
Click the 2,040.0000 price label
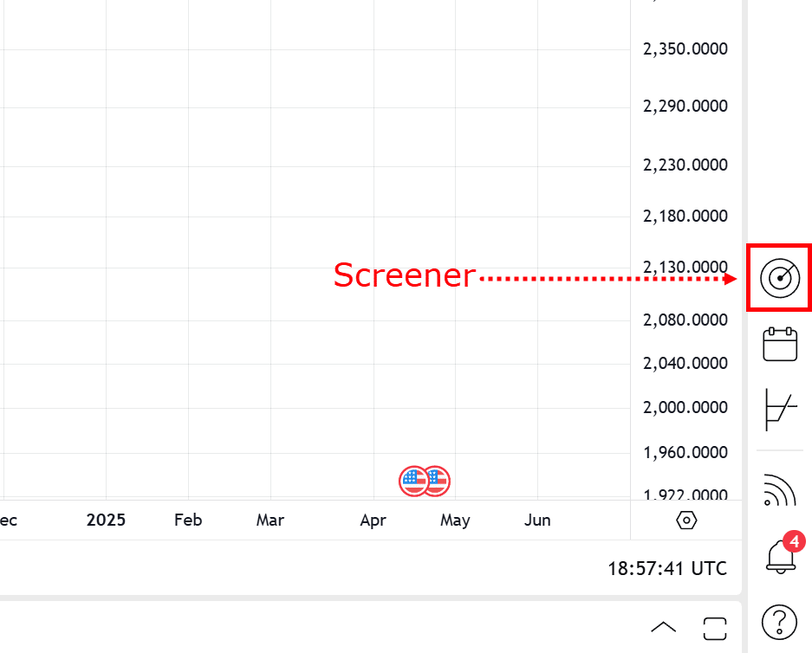click(685, 363)
